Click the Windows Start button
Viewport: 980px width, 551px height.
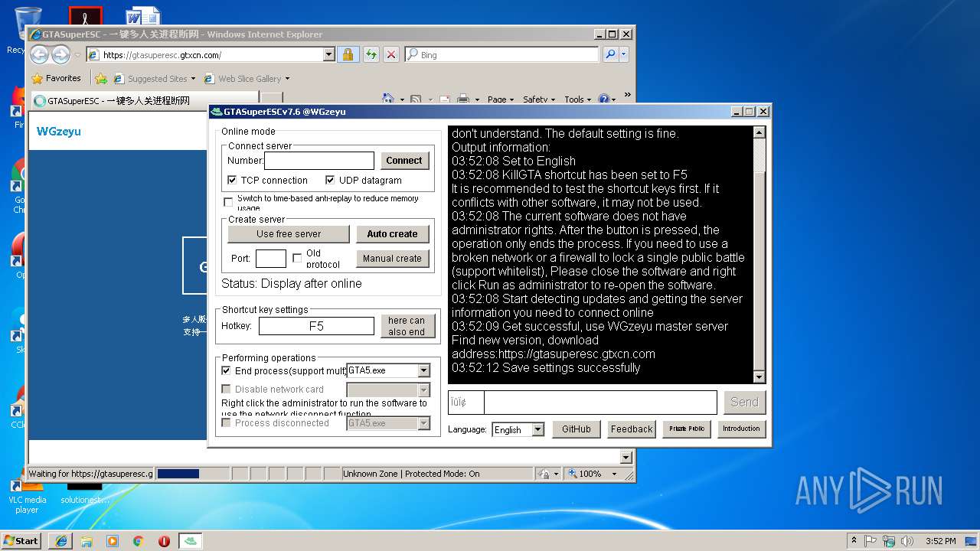point(21,540)
